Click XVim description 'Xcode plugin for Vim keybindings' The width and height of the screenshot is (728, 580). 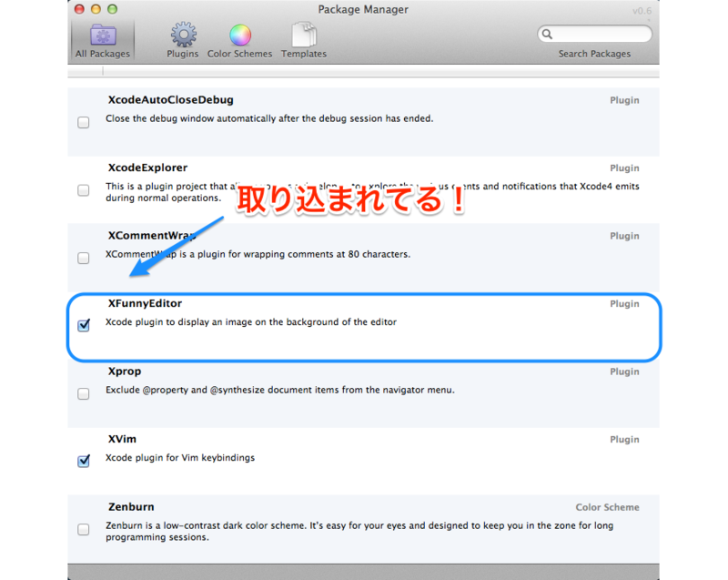(x=180, y=457)
